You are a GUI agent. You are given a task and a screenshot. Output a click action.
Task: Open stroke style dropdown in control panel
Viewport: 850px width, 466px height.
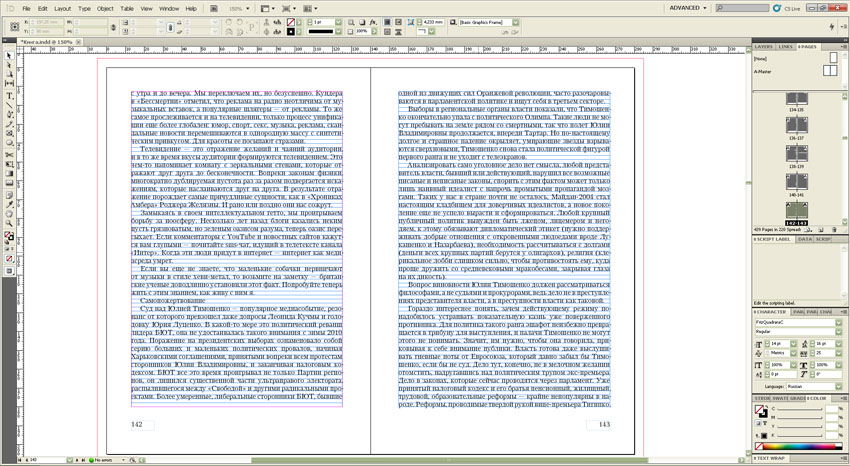click(x=338, y=31)
